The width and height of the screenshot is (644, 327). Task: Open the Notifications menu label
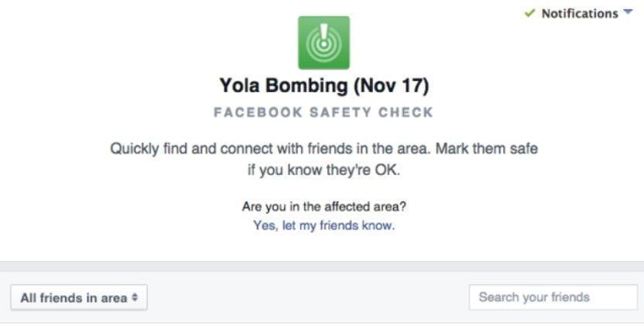[x=579, y=14]
